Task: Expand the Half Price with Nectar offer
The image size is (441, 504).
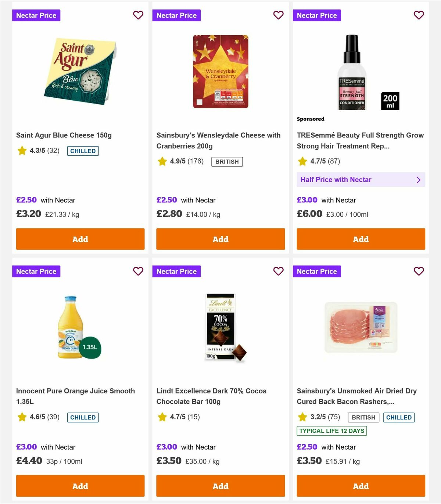Action: click(x=361, y=180)
